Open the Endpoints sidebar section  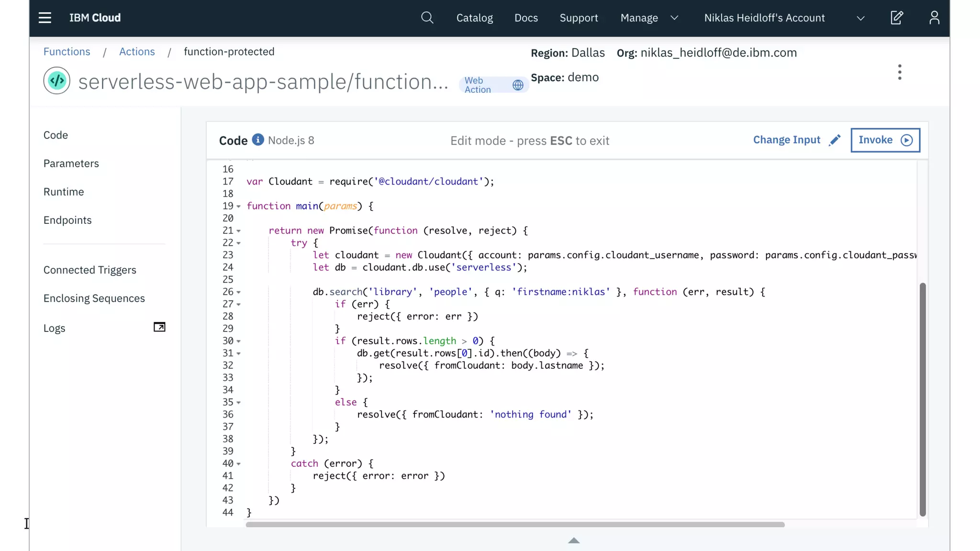pyautogui.click(x=67, y=220)
